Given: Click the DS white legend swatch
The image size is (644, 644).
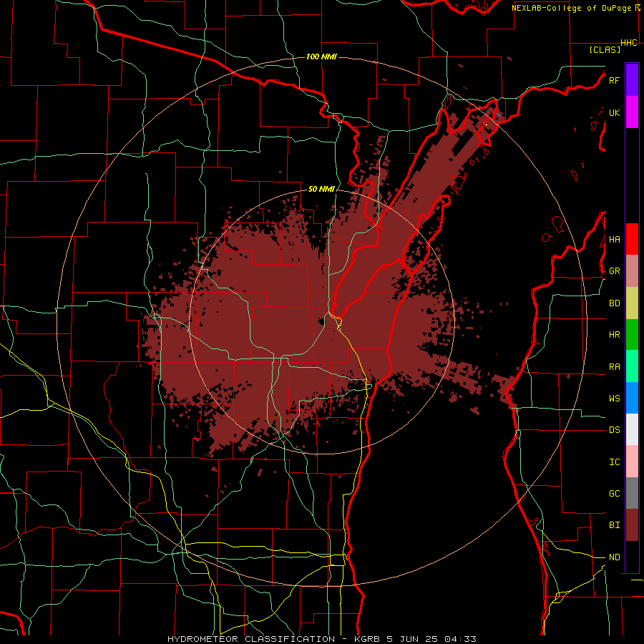Looking at the screenshot, I should [x=632, y=429].
